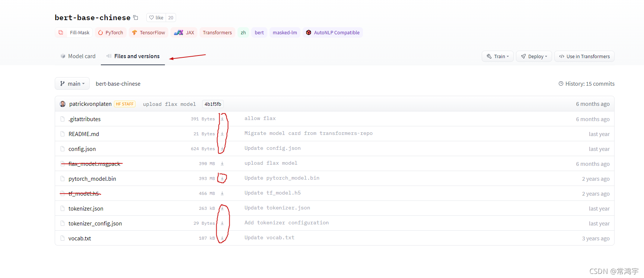
Task: Open the 'Update tf_model.h5' commit message
Action: tap(272, 193)
